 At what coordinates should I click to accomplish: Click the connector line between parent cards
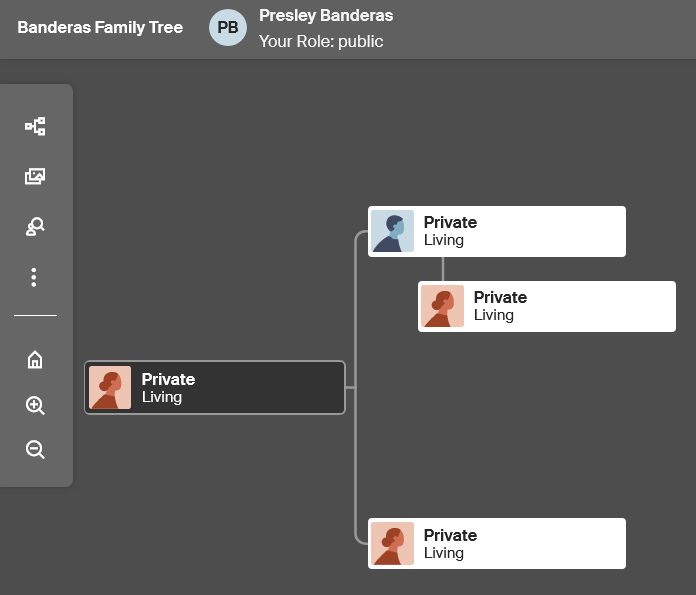(443, 269)
